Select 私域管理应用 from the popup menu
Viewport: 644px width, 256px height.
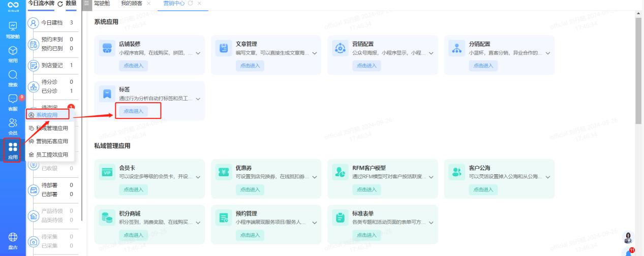pos(51,128)
